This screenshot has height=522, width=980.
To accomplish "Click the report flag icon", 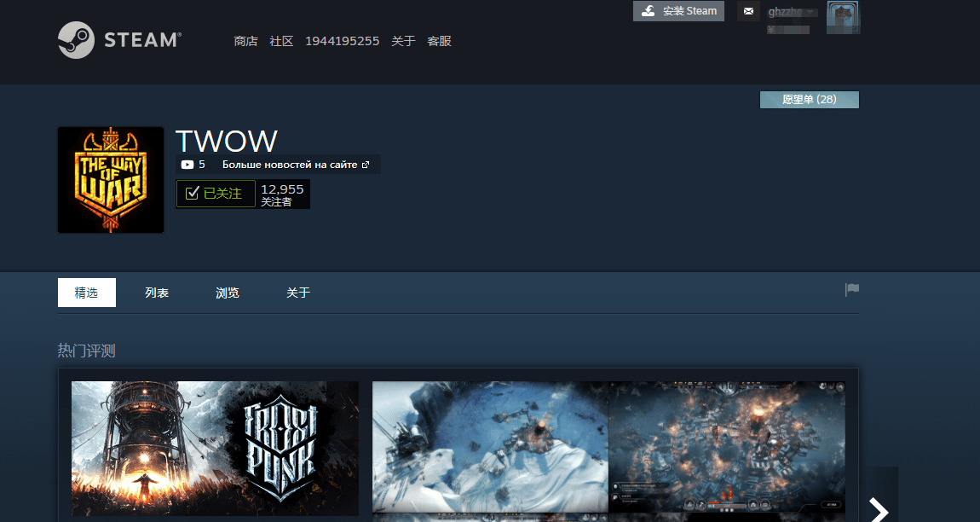I will [x=852, y=289].
